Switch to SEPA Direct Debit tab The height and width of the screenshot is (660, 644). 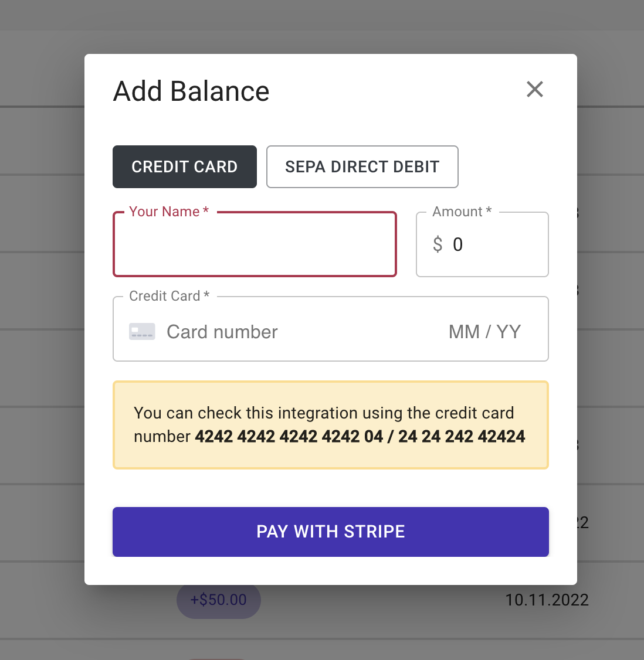click(x=362, y=166)
